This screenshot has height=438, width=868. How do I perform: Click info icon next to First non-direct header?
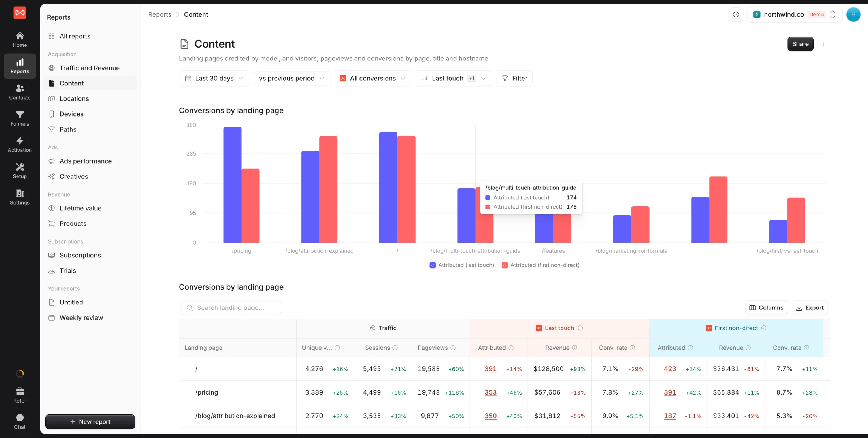pyautogui.click(x=764, y=328)
